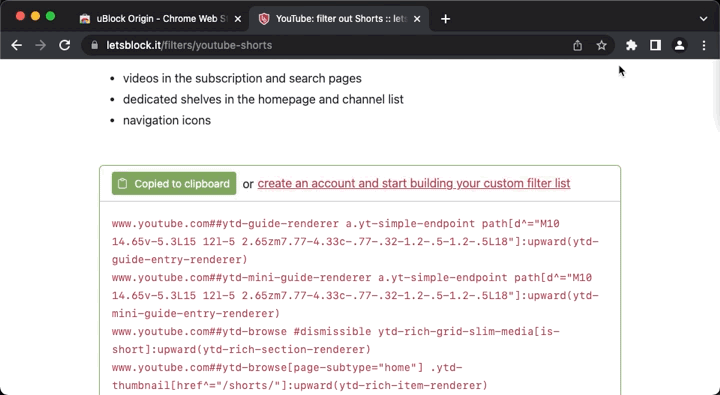The width and height of the screenshot is (720, 395).
Task: Click the forward navigation arrow
Action: coord(40,45)
